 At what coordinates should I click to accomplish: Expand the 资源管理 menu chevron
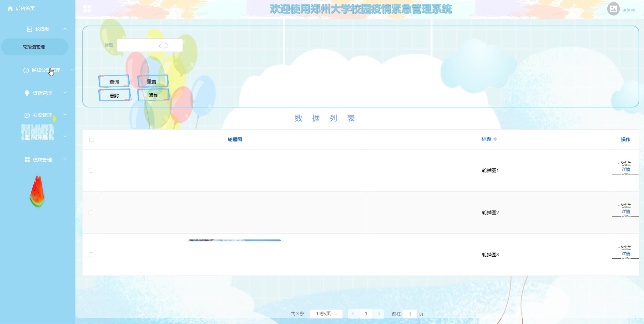pyautogui.click(x=65, y=92)
